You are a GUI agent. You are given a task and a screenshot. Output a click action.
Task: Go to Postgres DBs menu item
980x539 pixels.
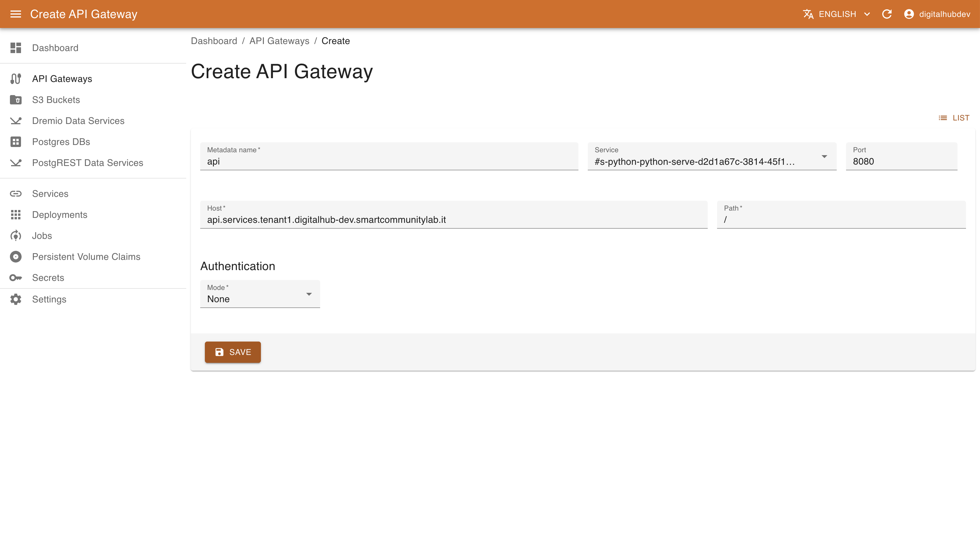61,142
